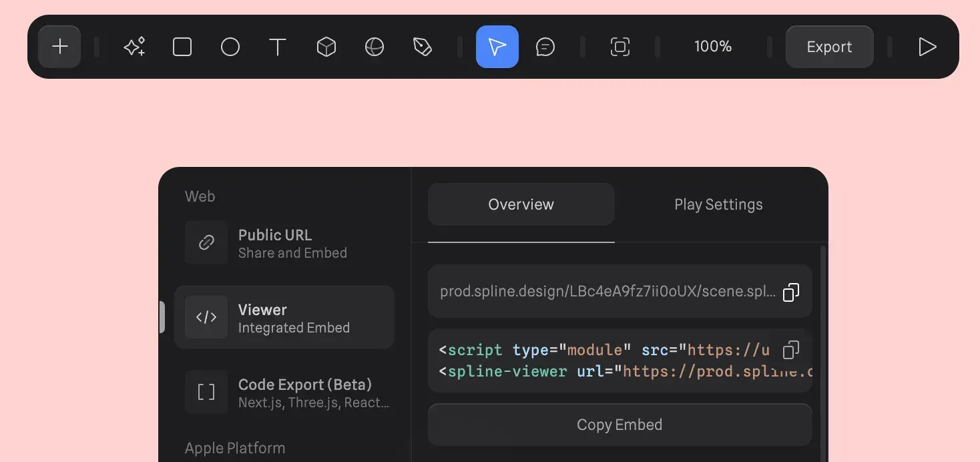
Task: Click the Code Export square brackets icon
Action: pyautogui.click(x=206, y=392)
